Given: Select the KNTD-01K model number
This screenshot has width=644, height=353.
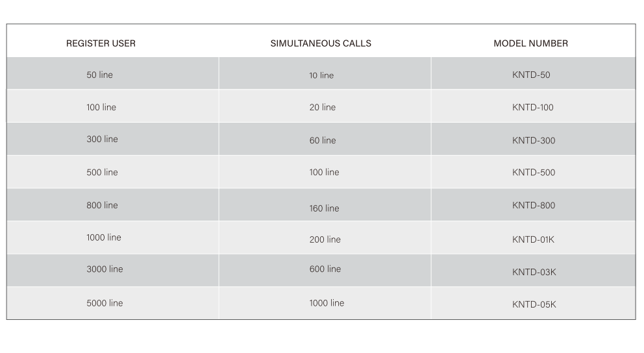Looking at the screenshot, I should [532, 239].
